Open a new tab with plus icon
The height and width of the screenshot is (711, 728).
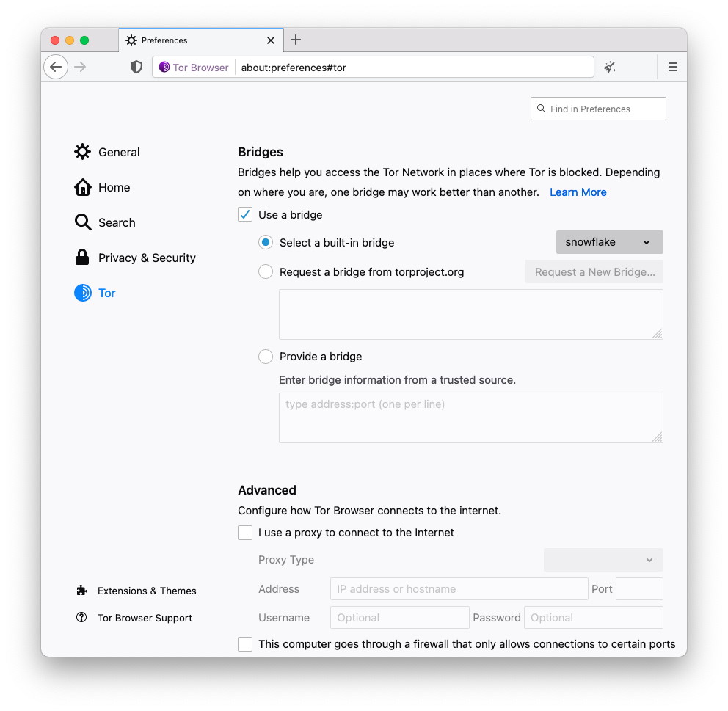point(296,40)
